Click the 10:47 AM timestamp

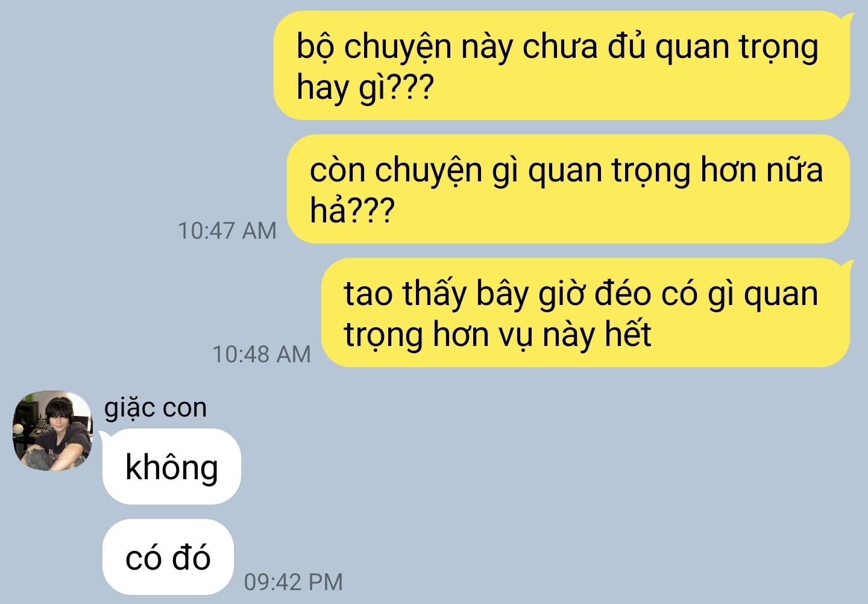[227, 230]
